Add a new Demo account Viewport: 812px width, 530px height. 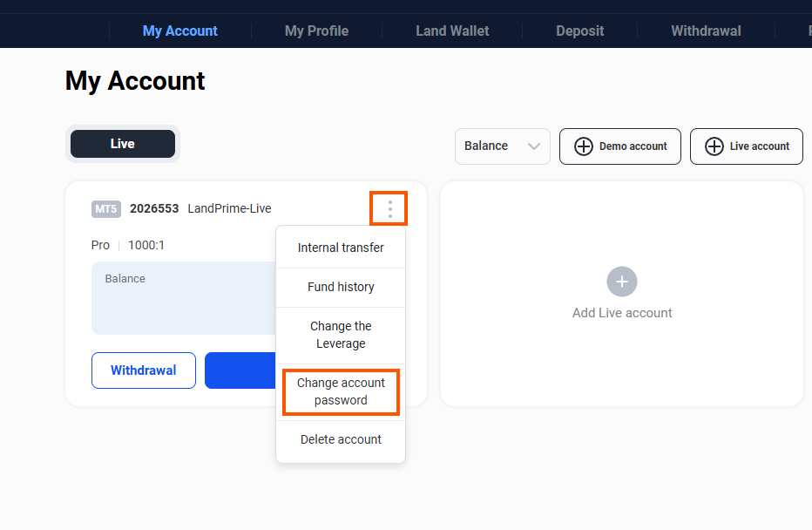620,146
